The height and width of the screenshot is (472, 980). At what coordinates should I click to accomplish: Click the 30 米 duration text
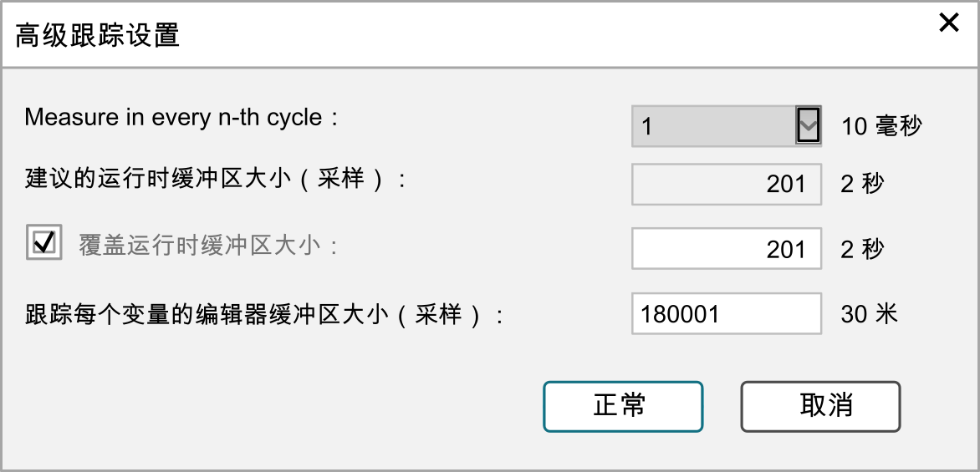869,313
